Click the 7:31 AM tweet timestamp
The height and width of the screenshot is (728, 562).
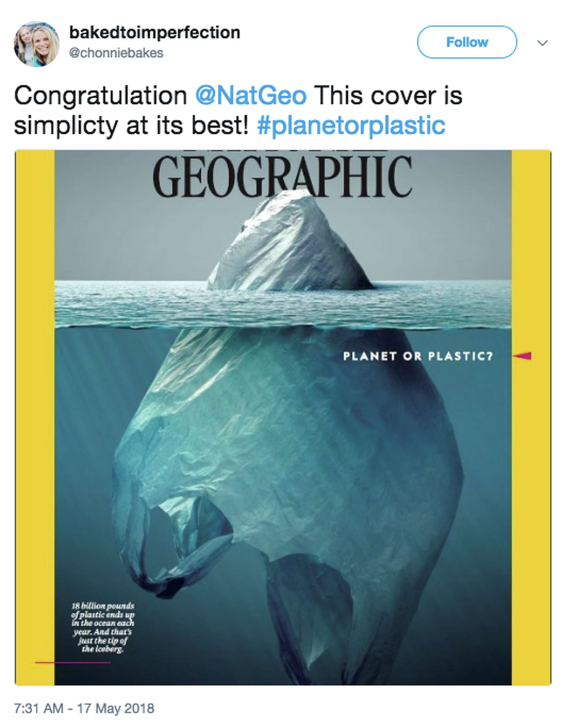pyautogui.click(x=84, y=708)
